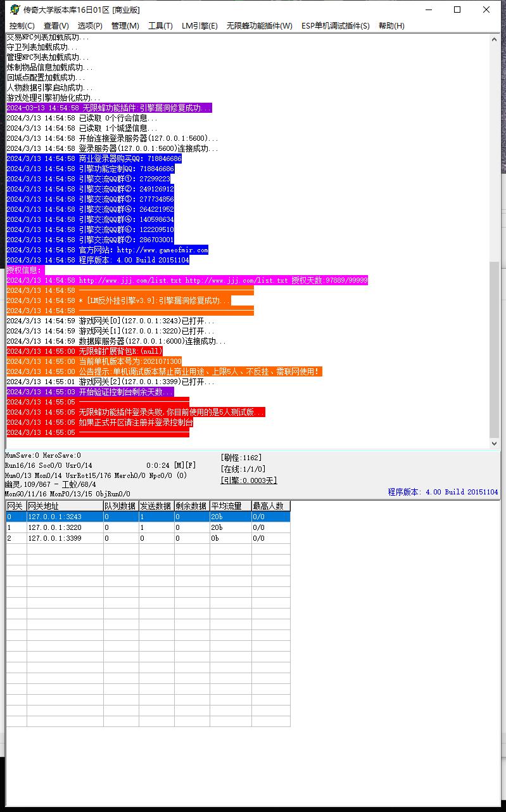Click the 如果正式开区请注册并登录控制台 log line

point(100,422)
